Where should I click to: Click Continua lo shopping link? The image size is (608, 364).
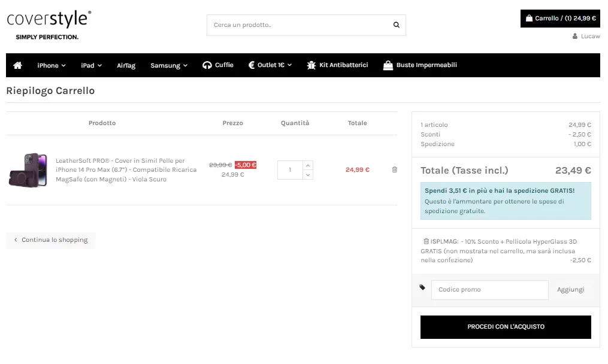[x=51, y=239]
